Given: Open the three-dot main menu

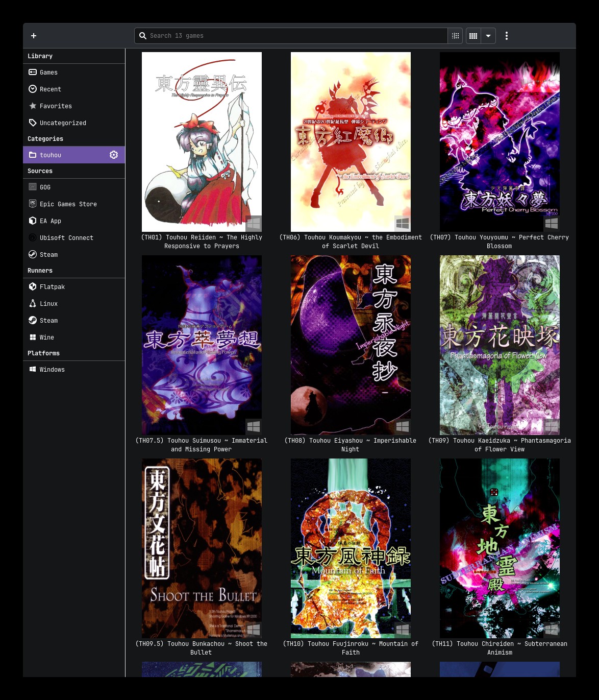Looking at the screenshot, I should pos(507,36).
